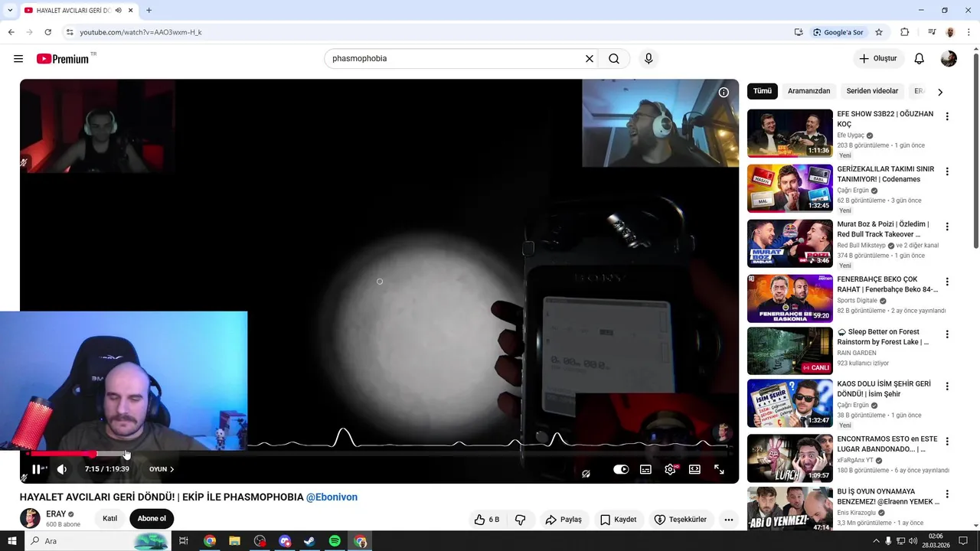This screenshot has width=980, height=551.
Task: Launch Steam from the taskbar
Action: point(309,541)
